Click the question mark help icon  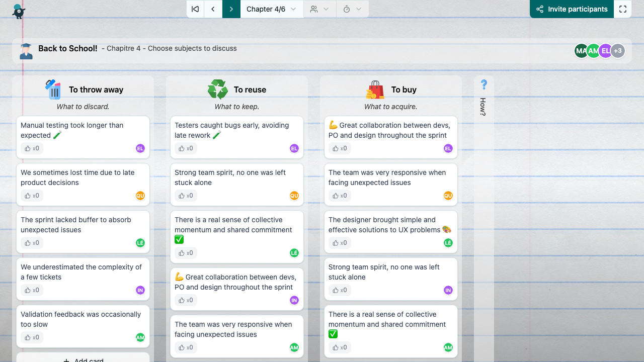click(x=484, y=85)
